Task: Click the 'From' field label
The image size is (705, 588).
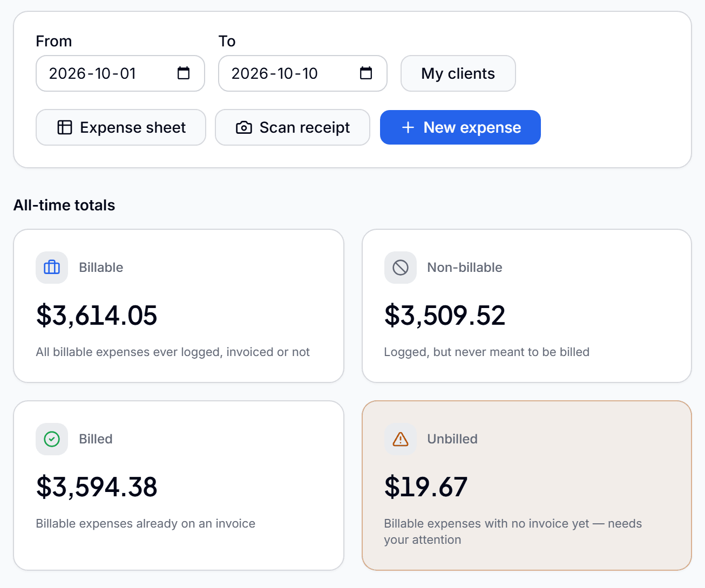Action: [54, 42]
